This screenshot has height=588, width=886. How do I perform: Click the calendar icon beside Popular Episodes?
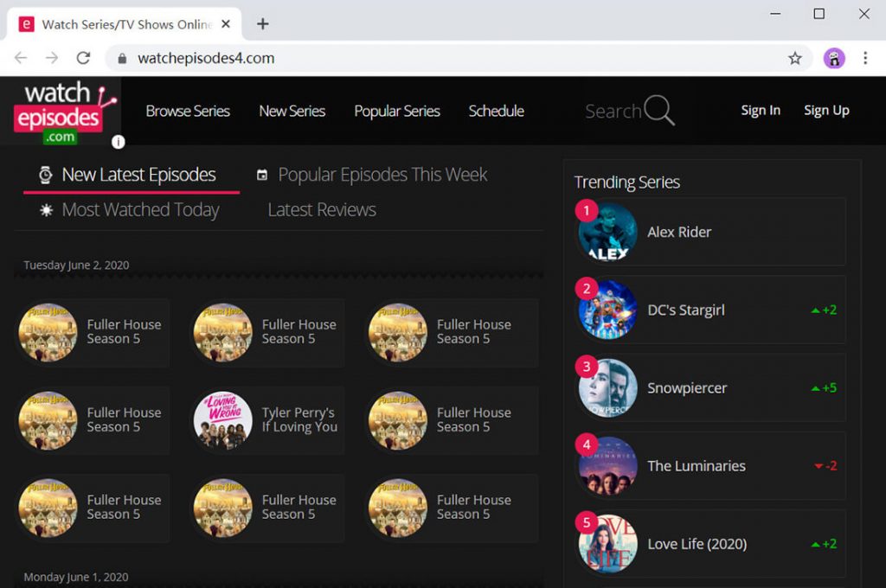(x=262, y=175)
